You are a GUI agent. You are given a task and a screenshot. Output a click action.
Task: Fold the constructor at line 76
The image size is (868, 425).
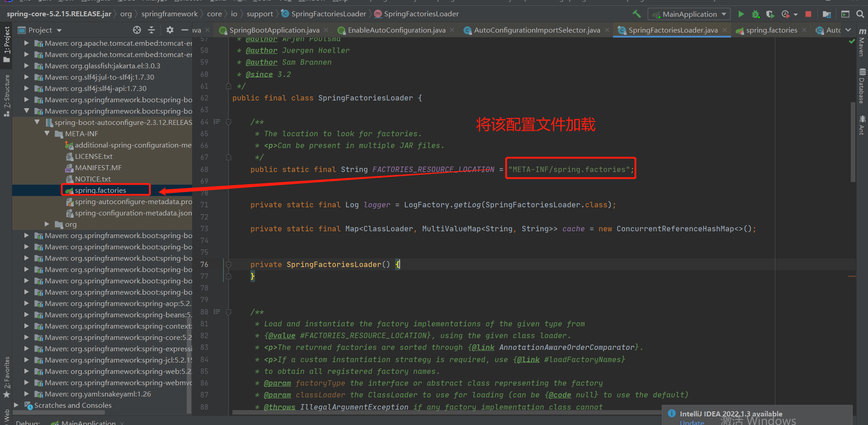pyautogui.click(x=228, y=264)
